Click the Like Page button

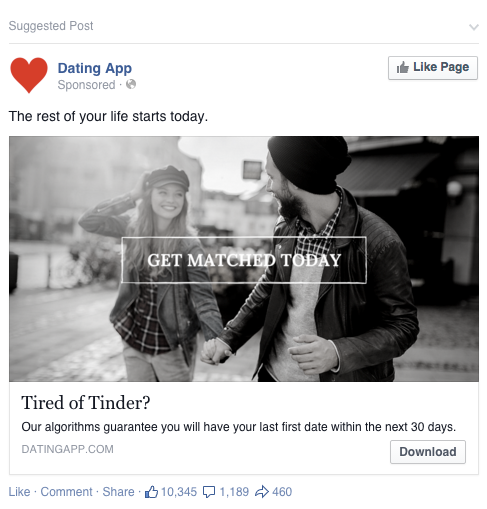click(433, 68)
